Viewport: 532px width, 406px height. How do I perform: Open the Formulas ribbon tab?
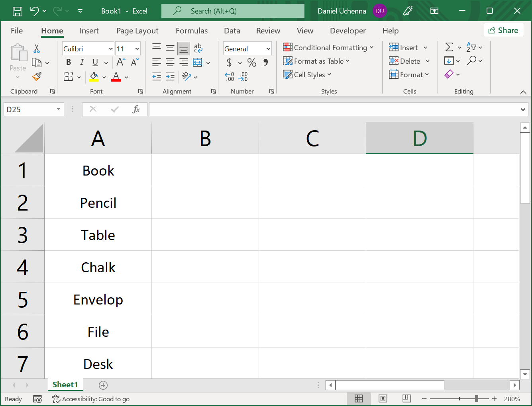[x=191, y=31]
